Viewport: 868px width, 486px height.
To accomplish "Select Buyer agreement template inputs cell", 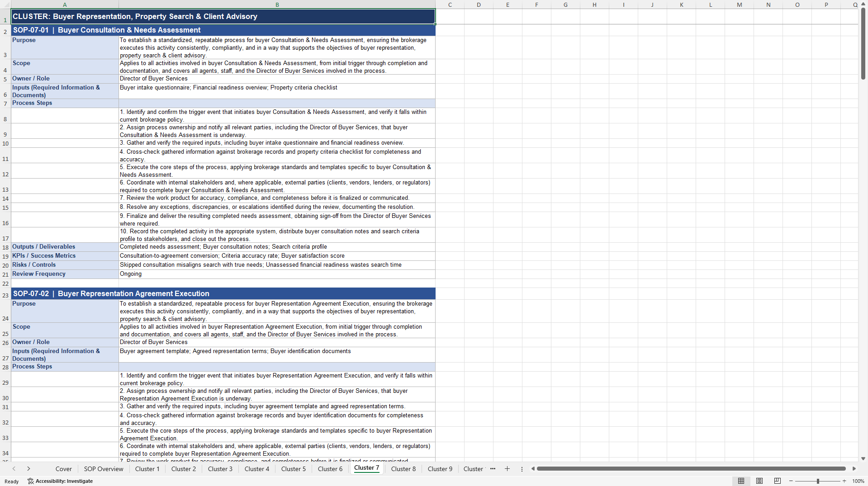I will (277, 355).
